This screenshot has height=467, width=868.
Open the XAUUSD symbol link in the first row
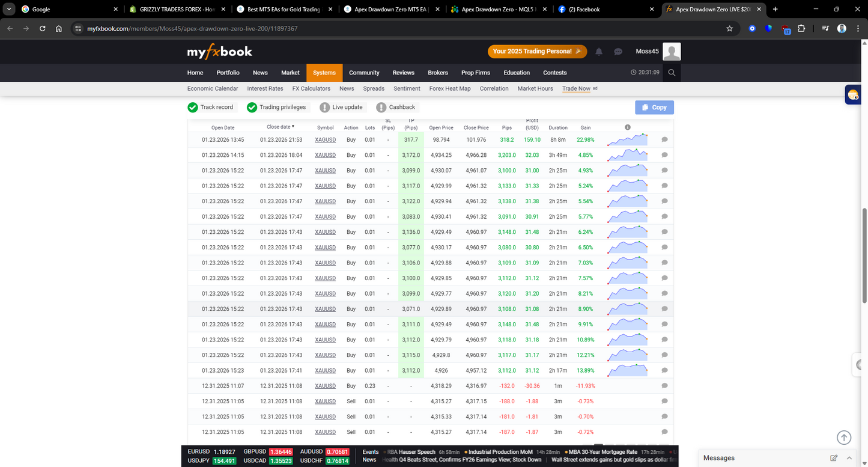pos(325,139)
